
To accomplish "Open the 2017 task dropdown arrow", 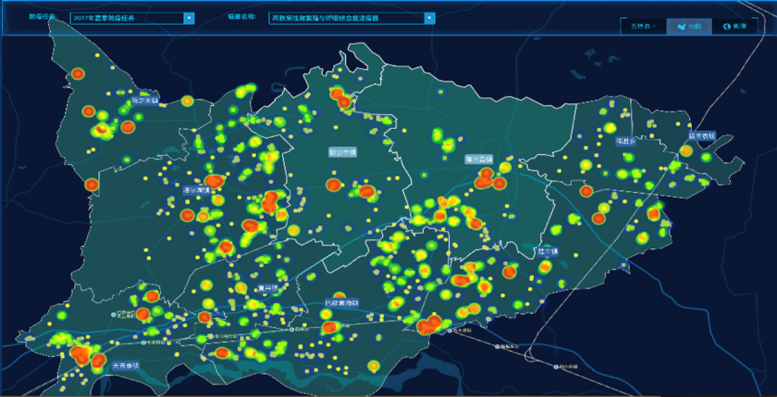I will point(189,18).
